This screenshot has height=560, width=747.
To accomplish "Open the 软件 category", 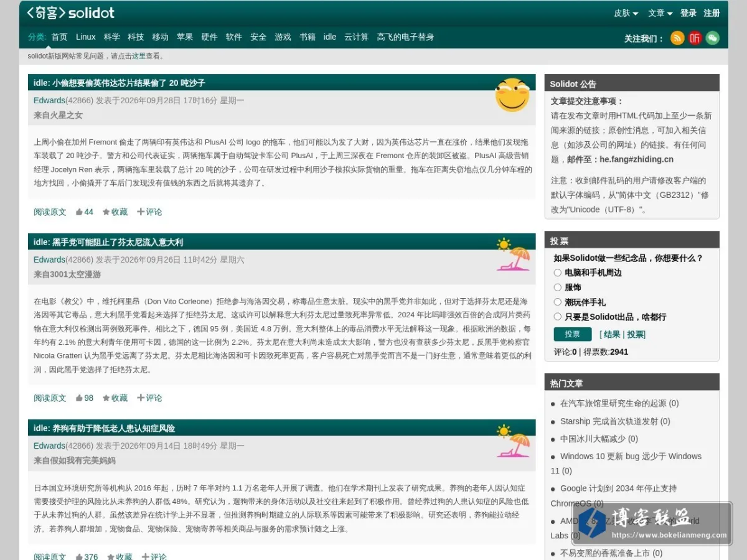I will click(234, 37).
